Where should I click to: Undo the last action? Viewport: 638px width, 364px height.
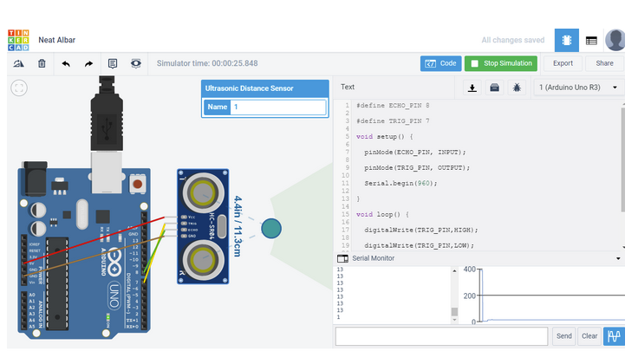coord(66,63)
